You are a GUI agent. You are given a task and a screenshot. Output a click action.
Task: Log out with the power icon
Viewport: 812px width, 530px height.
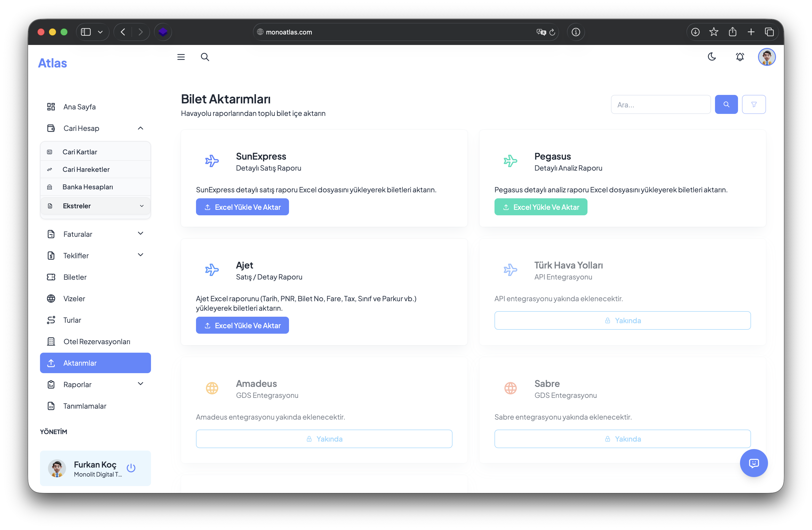131,468
